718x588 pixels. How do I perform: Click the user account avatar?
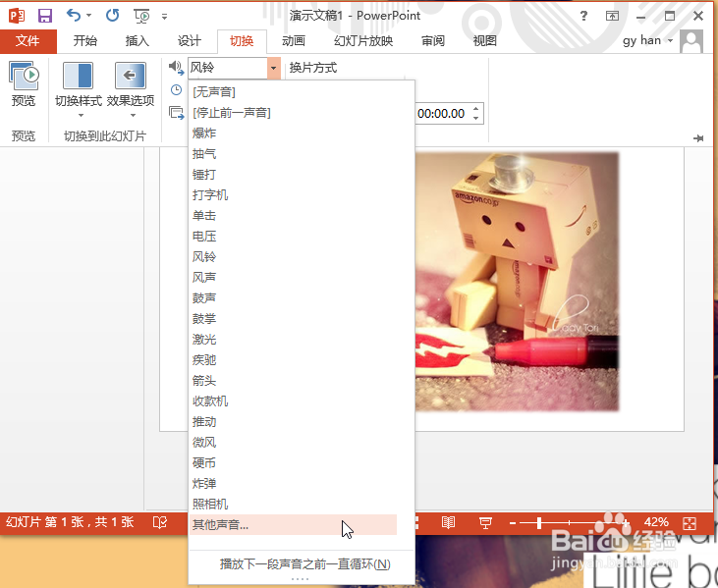[x=691, y=41]
